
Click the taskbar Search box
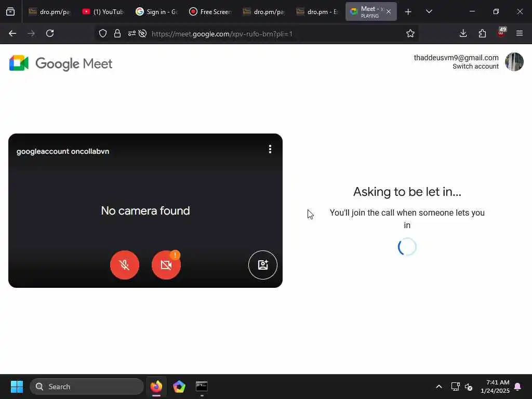point(87,387)
